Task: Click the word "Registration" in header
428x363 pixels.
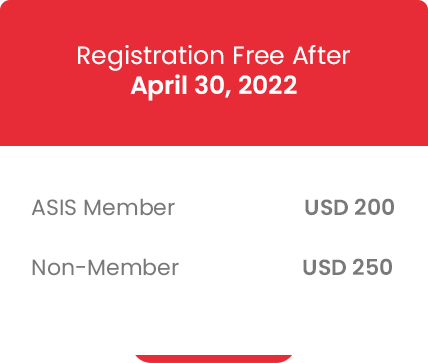Action: pos(150,57)
